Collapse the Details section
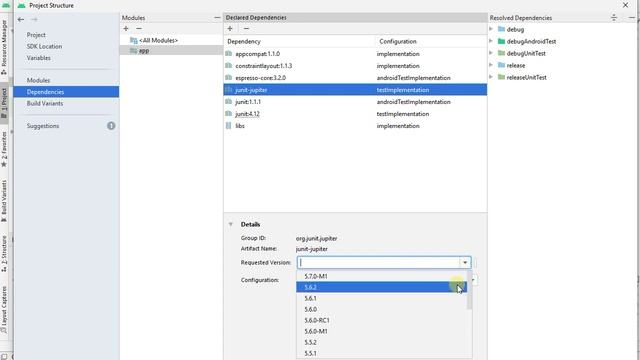 pos(231,224)
